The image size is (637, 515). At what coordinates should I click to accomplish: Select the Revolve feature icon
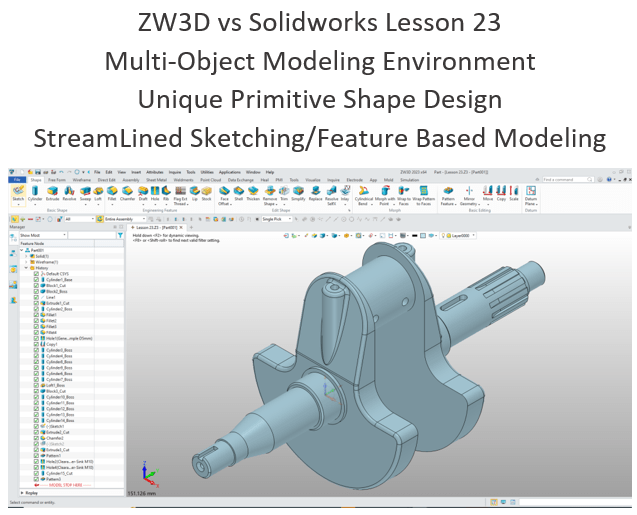coord(69,191)
